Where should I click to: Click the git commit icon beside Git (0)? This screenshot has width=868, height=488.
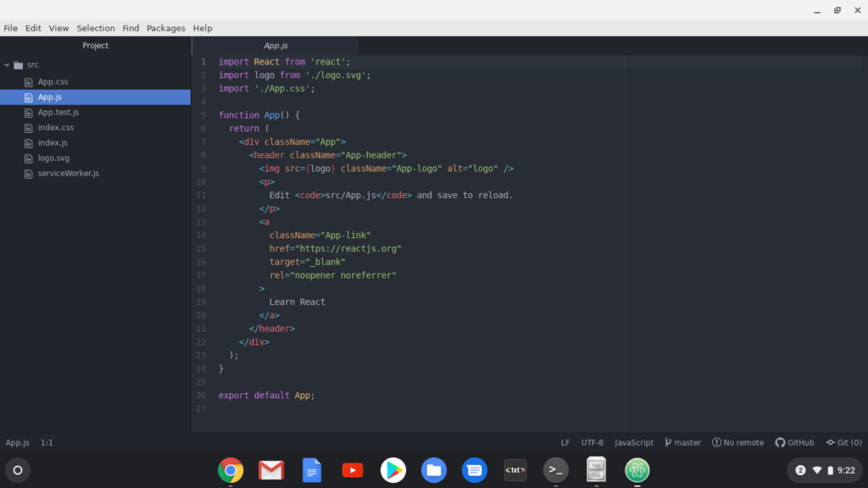831,442
